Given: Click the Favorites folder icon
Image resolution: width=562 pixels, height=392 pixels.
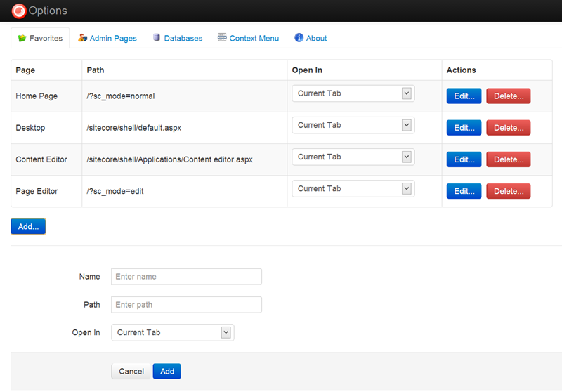Looking at the screenshot, I should coord(22,38).
